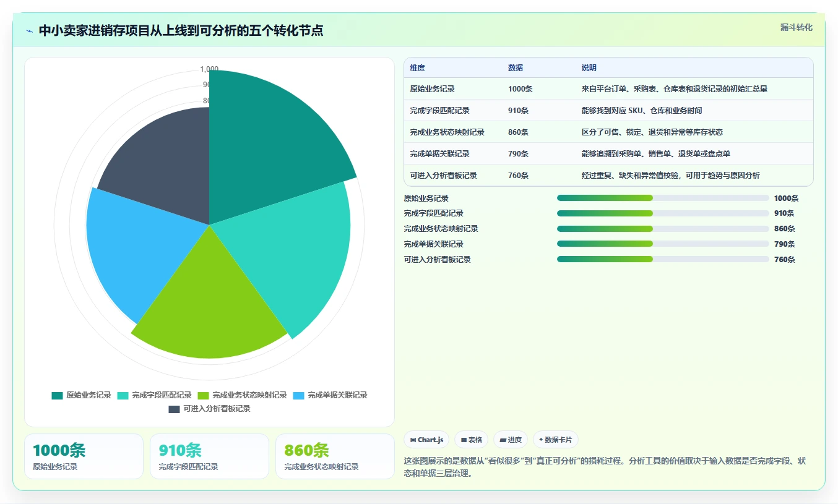Viewport: 838px width, 504px height.
Task: Click the 维度 column header
Action: point(417,68)
